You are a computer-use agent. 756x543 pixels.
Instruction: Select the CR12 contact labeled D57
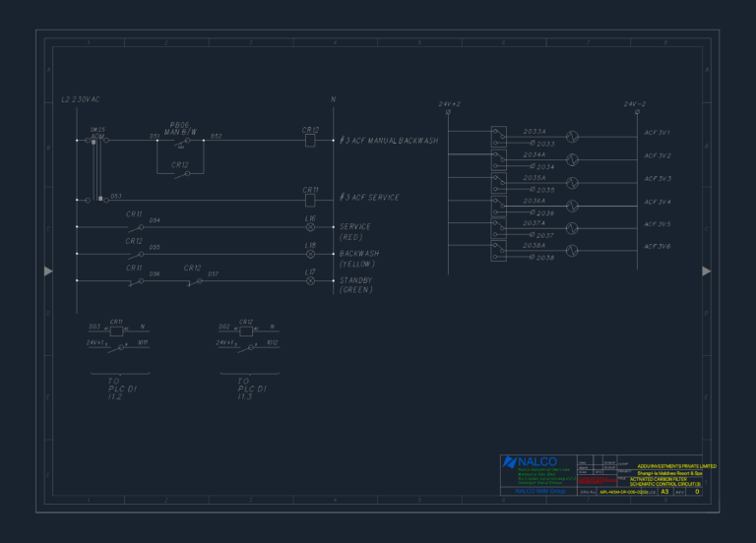coord(194,282)
